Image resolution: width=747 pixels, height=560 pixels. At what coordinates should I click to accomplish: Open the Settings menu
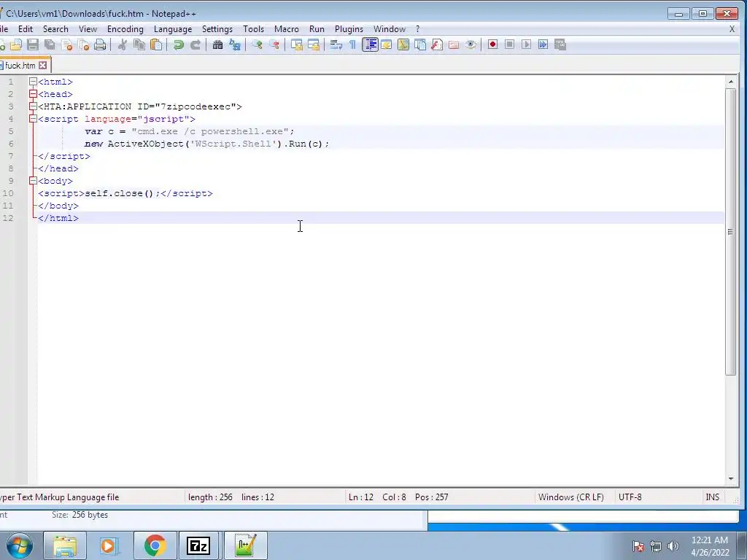217,29
